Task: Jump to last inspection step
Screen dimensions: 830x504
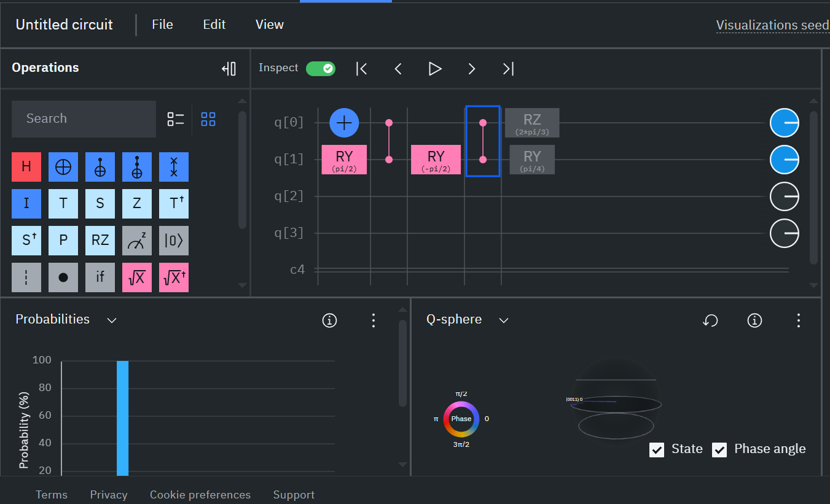Action: click(x=508, y=69)
